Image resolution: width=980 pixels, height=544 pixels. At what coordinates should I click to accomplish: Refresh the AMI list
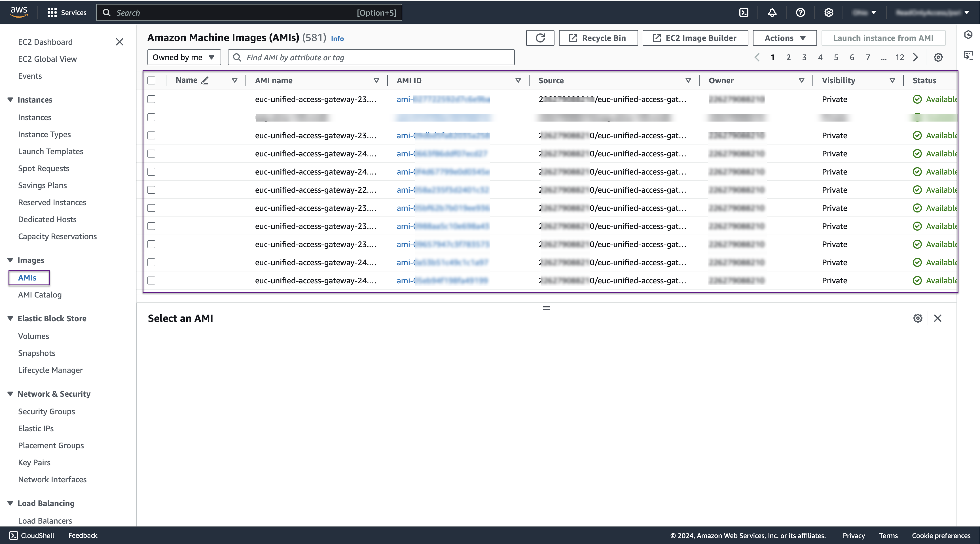pos(540,38)
